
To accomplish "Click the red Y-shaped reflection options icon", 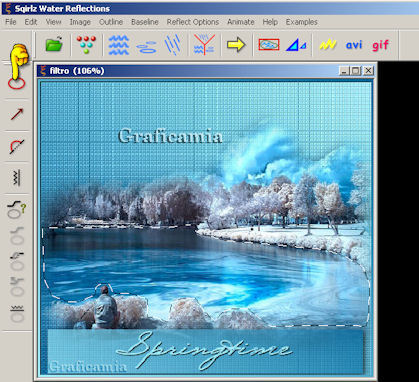I will pos(204,44).
